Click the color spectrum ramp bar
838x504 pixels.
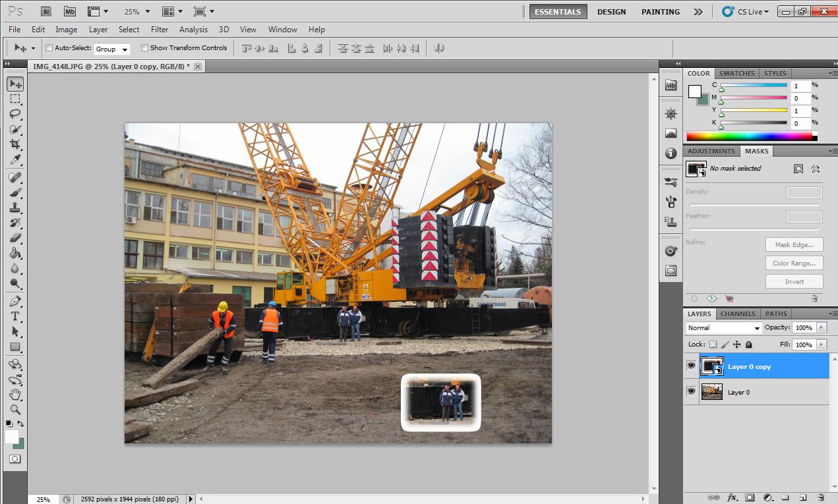(x=750, y=136)
